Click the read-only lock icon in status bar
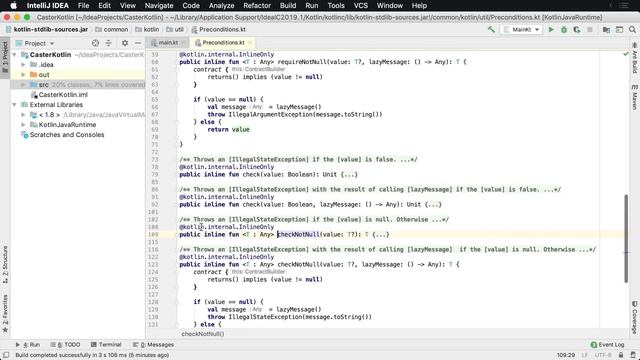The height and width of the screenshot is (360, 640). (621, 355)
